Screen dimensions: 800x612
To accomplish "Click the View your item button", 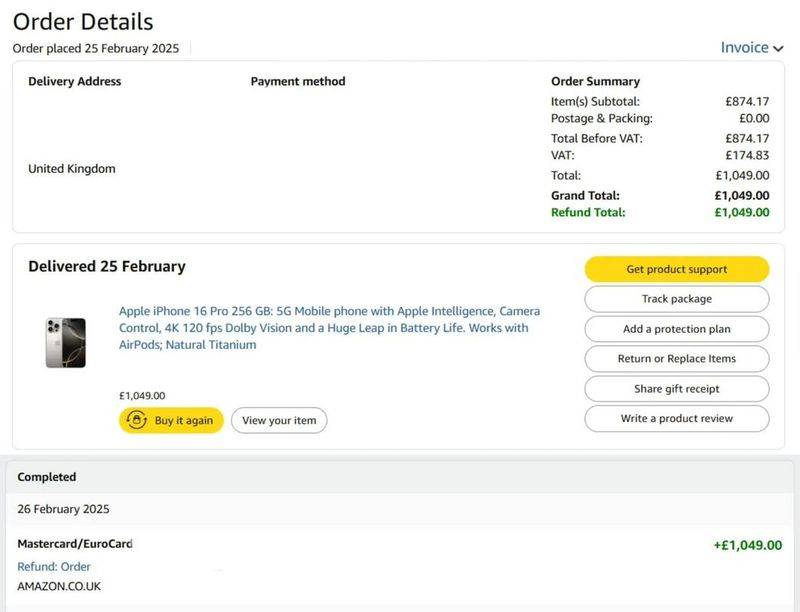I will coord(279,420).
